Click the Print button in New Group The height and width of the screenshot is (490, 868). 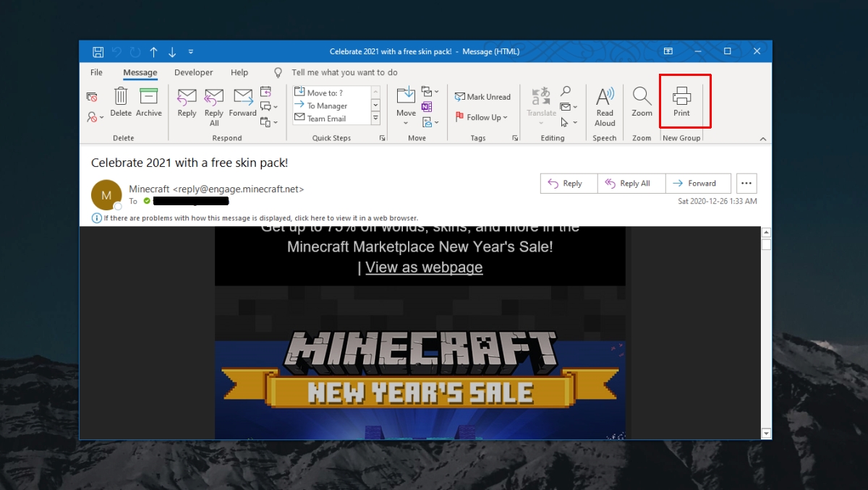coord(681,102)
